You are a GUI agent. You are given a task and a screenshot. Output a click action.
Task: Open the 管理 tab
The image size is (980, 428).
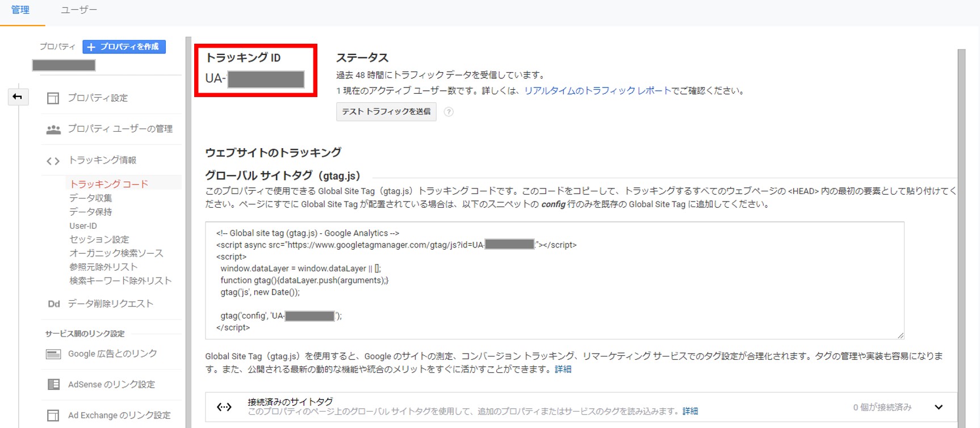coord(20,10)
